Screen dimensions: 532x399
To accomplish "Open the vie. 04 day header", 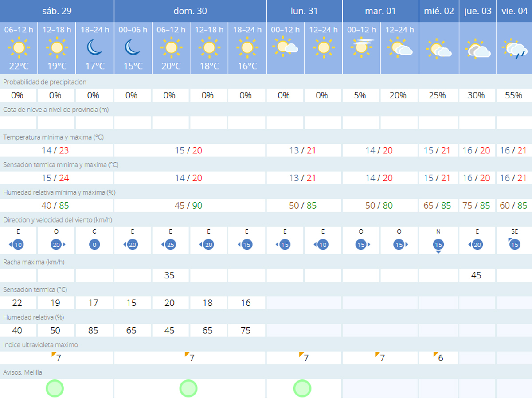I will click(x=515, y=11).
